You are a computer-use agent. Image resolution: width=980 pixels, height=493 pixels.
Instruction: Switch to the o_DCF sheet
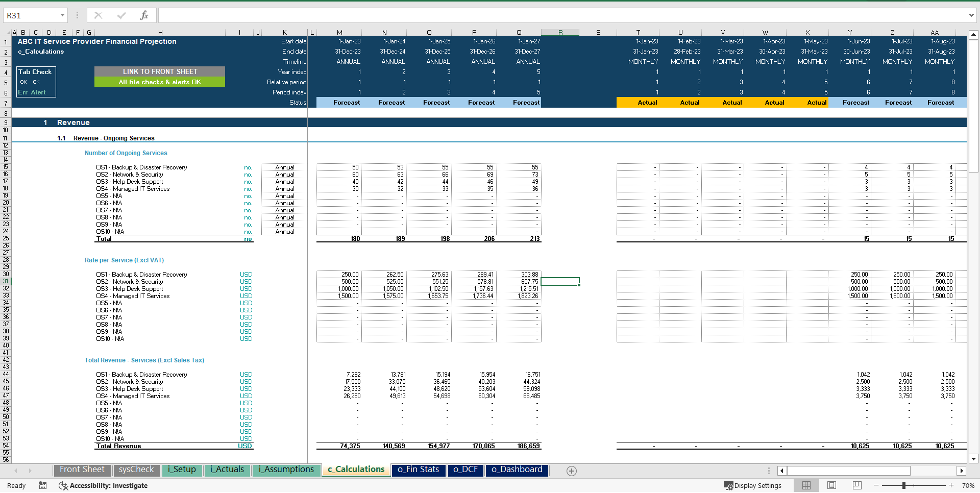point(465,470)
